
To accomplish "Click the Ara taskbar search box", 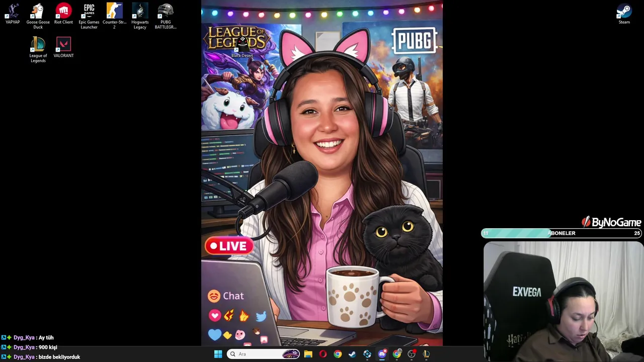I will point(264,354).
